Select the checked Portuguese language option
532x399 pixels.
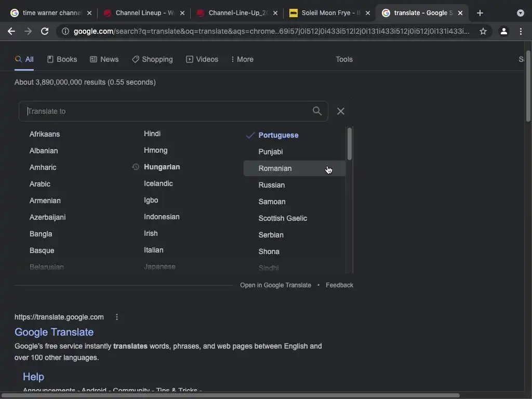click(278, 135)
